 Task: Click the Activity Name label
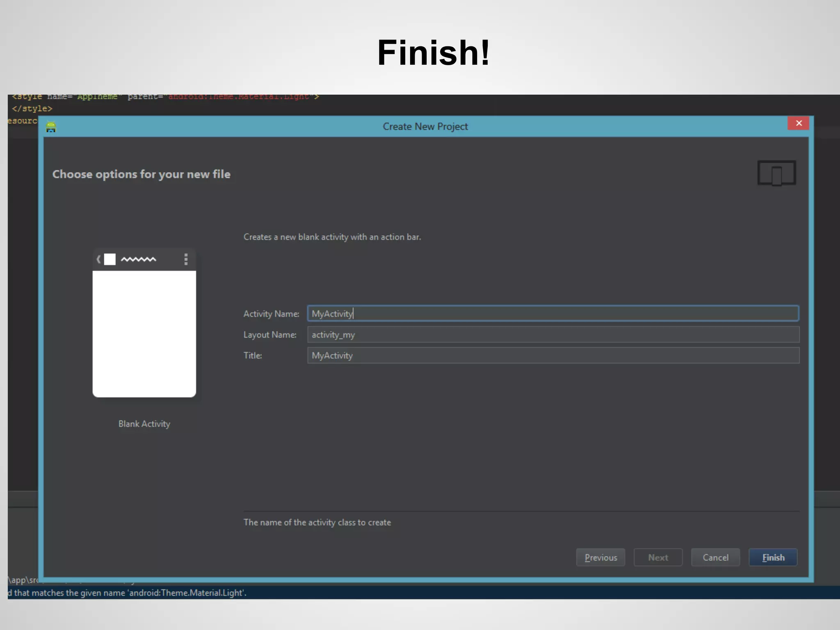[271, 314]
